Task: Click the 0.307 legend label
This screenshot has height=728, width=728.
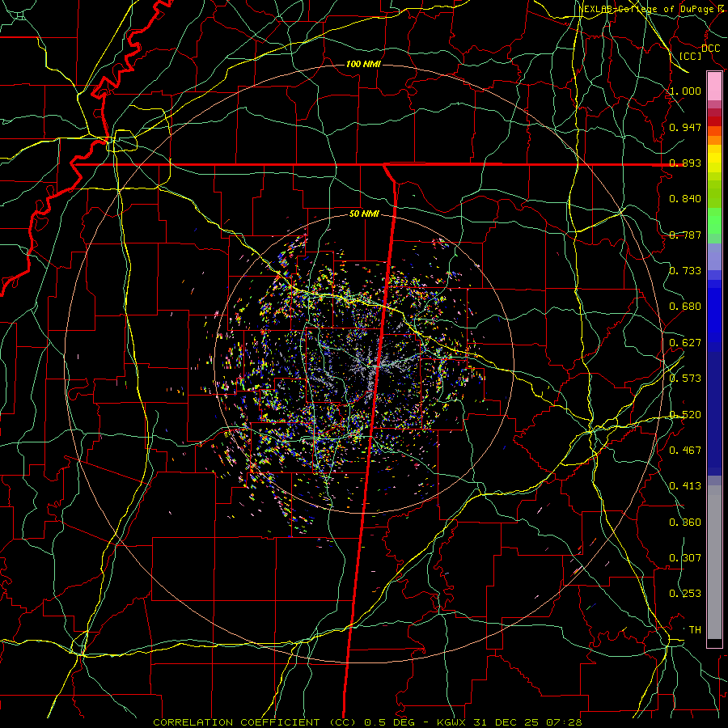Action: [x=685, y=558]
